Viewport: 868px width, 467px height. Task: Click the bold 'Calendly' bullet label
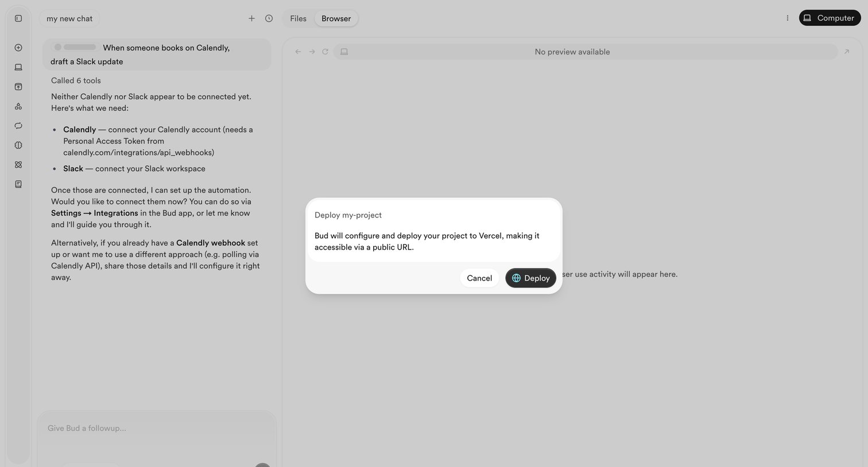[80, 130]
